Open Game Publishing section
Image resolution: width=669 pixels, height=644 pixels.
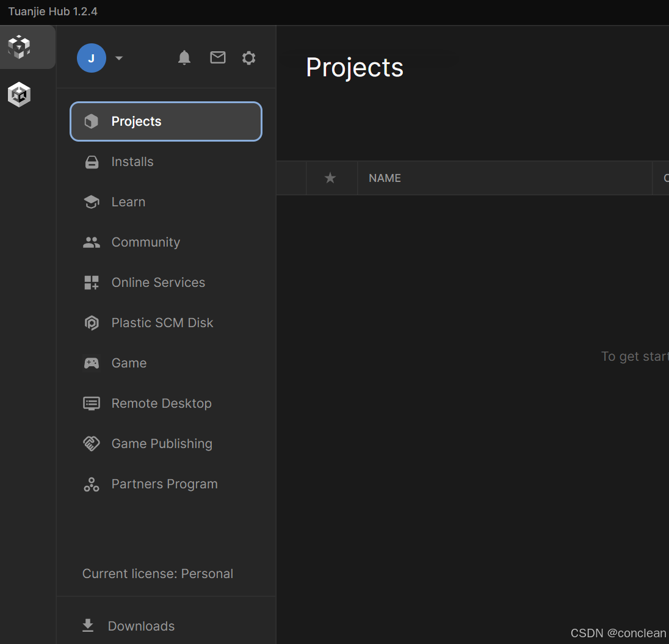click(x=166, y=444)
